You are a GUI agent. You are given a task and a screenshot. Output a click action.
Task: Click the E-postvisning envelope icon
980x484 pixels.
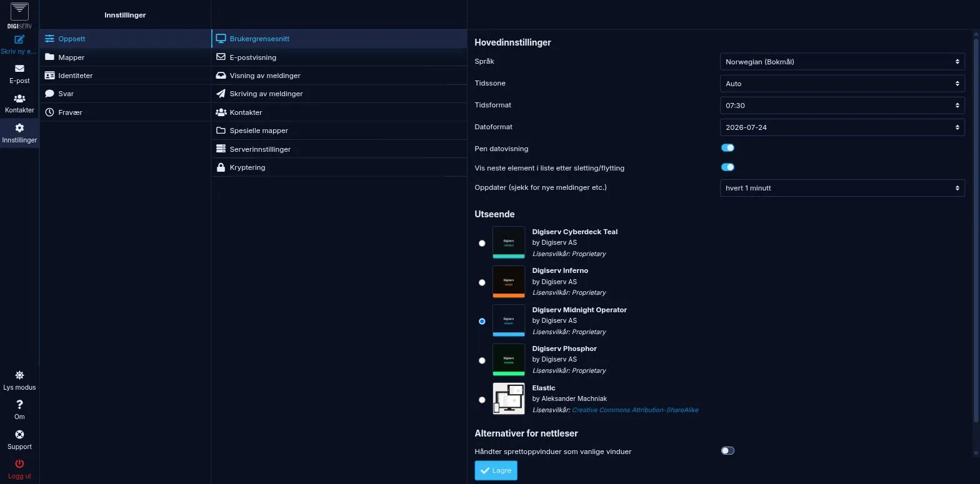tap(221, 57)
